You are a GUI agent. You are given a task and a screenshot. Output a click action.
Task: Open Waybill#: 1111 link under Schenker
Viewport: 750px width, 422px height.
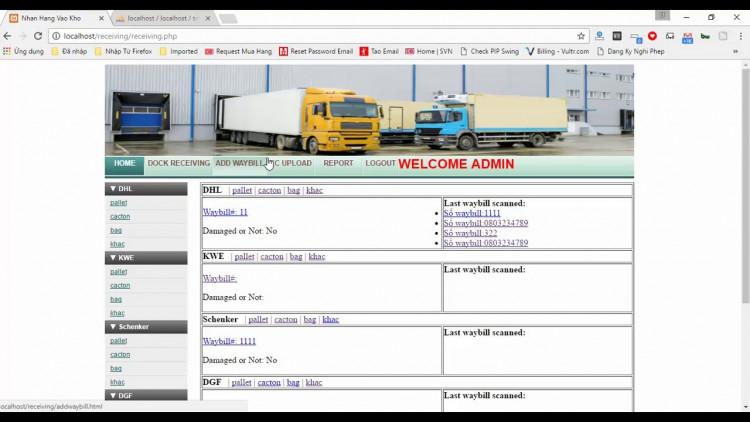tap(229, 341)
